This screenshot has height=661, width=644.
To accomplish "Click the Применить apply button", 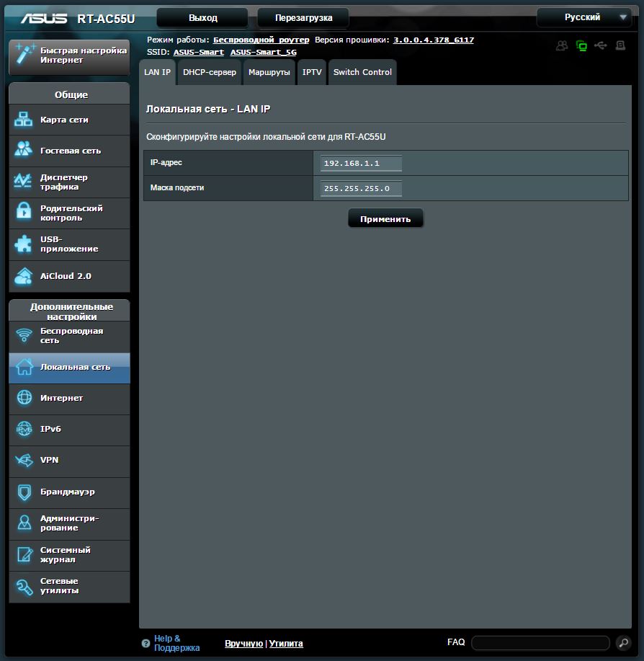I will (385, 219).
